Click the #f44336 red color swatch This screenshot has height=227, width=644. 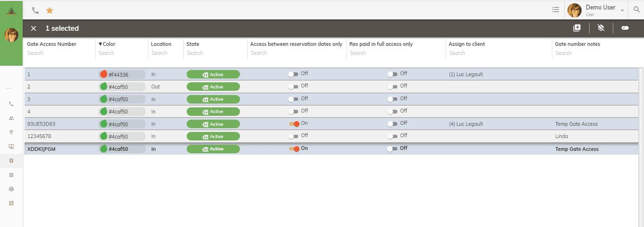point(104,74)
